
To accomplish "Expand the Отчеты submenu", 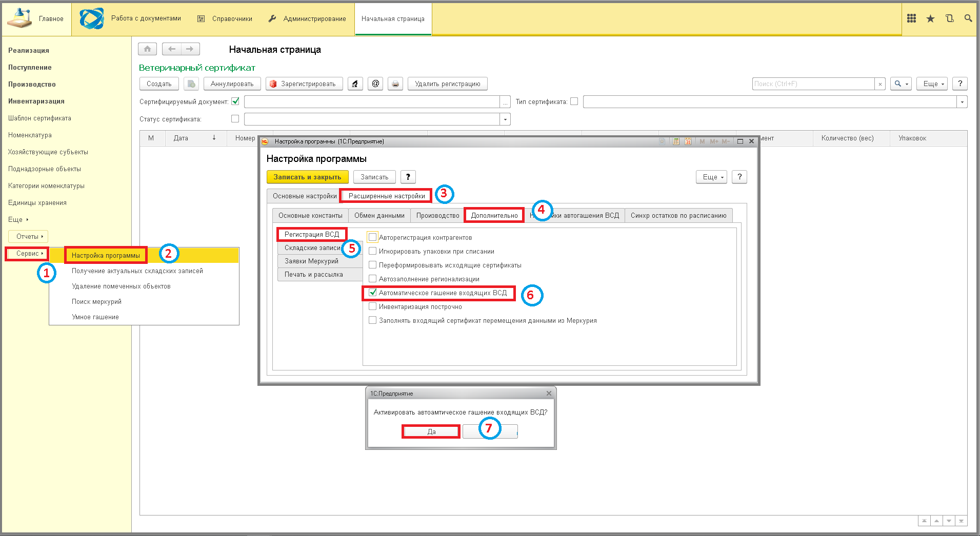I will pos(28,236).
